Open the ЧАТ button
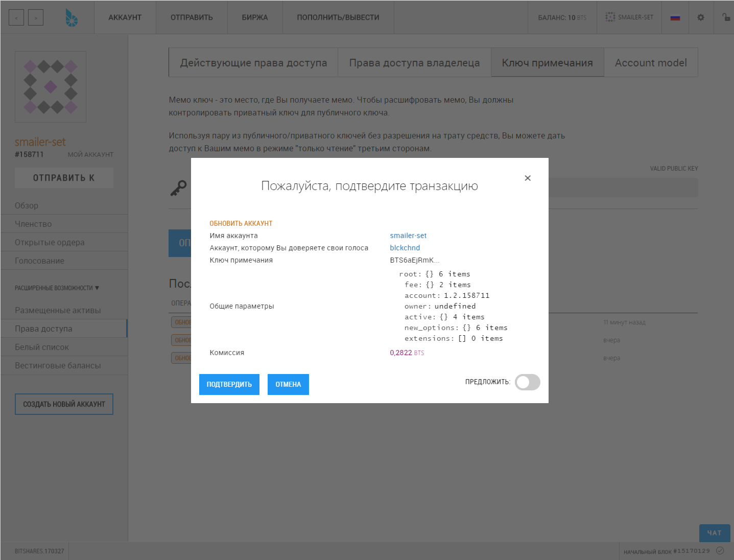Image resolution: width=734 pixels, height=560 pixels. coord(715,533)
